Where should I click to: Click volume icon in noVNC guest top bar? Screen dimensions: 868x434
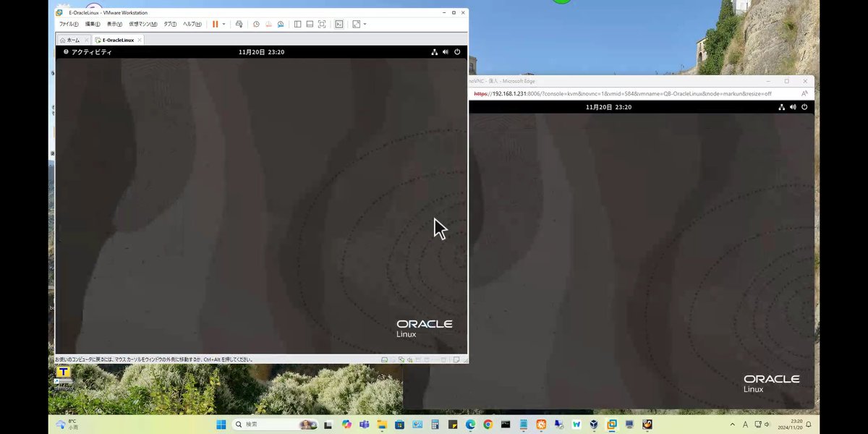pos(793,107)
